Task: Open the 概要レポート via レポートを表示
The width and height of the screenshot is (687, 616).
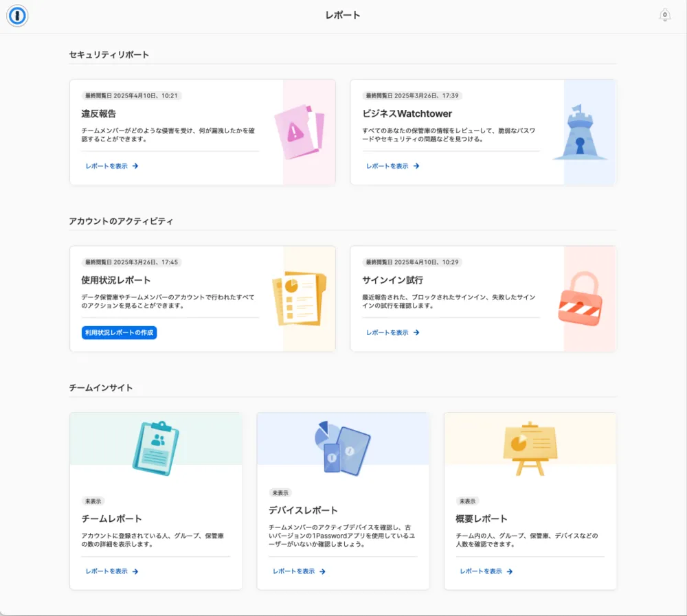Action: (x=485, y=571)
